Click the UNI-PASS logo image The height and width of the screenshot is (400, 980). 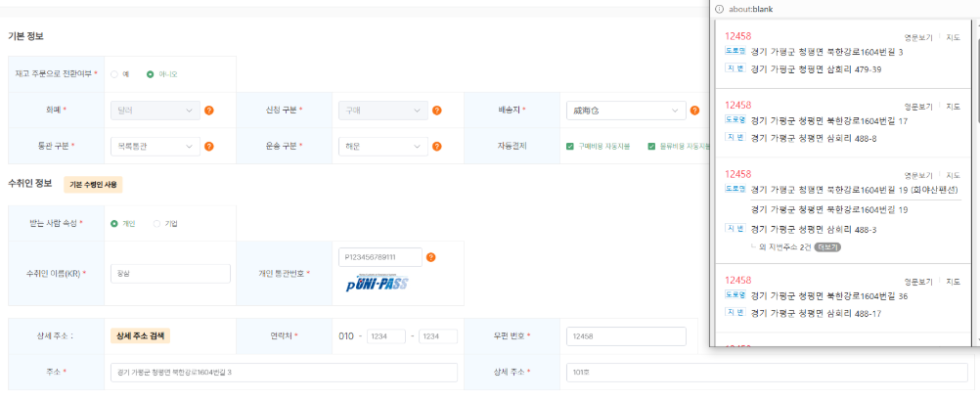(x=378, y=283)
